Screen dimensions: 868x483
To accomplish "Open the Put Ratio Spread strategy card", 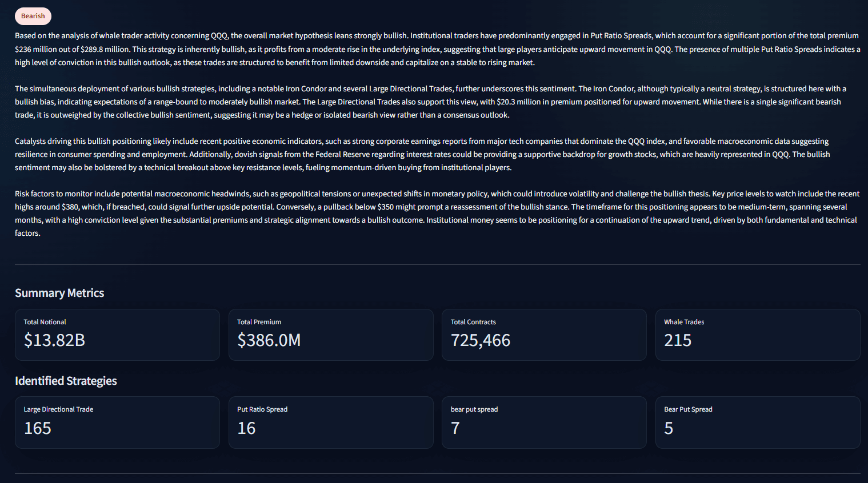I will tap(330, 422).
